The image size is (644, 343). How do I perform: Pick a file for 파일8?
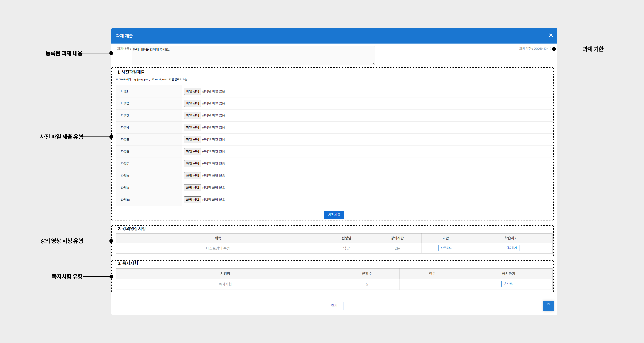(x=192, y=176)
